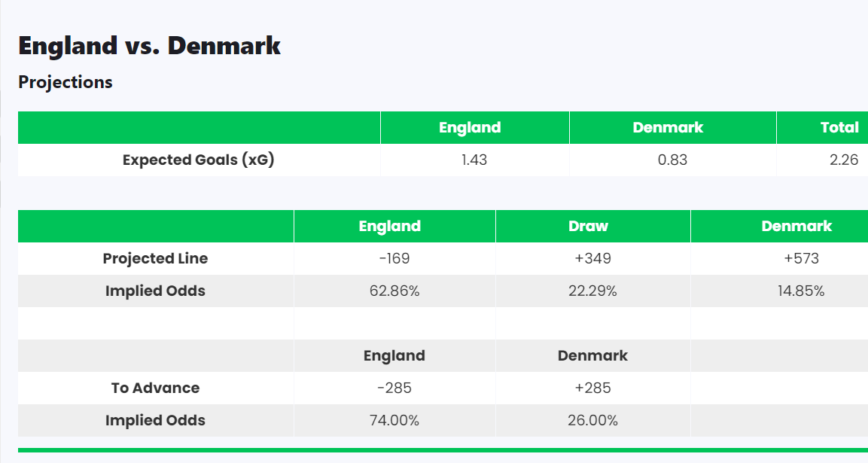868x463 pixels.
Task: Select the total expected goals value 2.26
Action: [843, 160]
